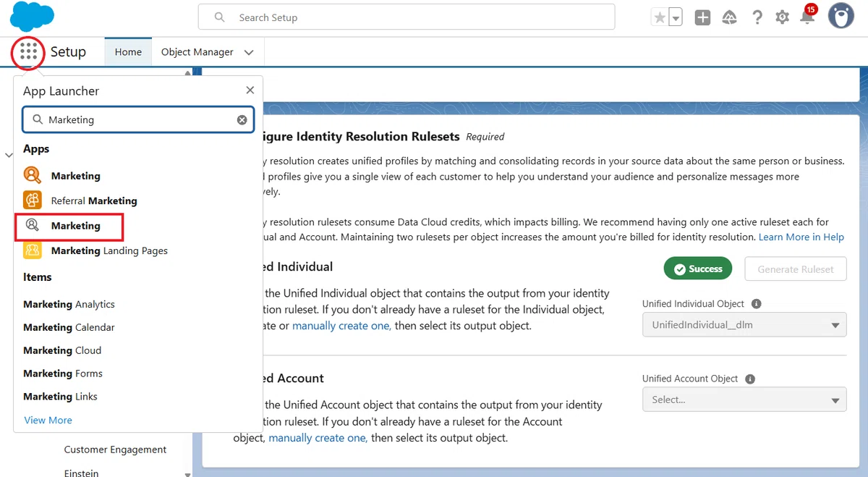Screen dimensions: 868x477
Task: Open the App Launcher waffle icon
Action: click(28, 51)
